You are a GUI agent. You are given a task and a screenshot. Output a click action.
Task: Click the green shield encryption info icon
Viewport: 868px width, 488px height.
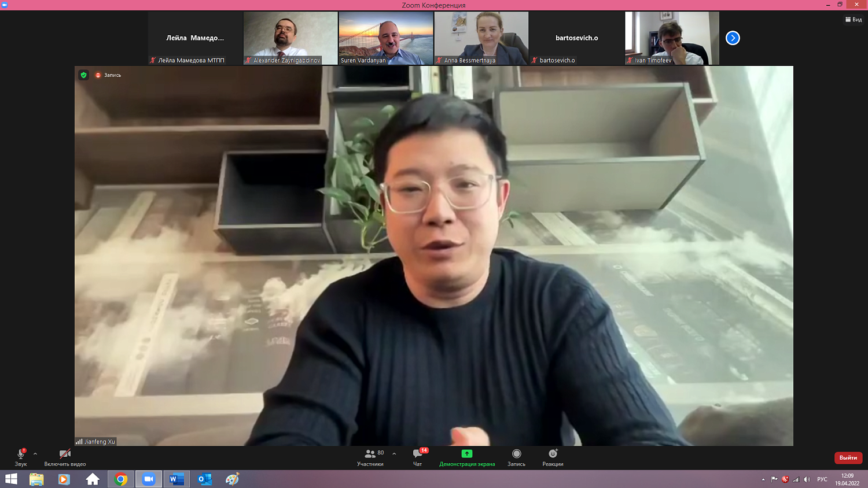click(84, 75)
